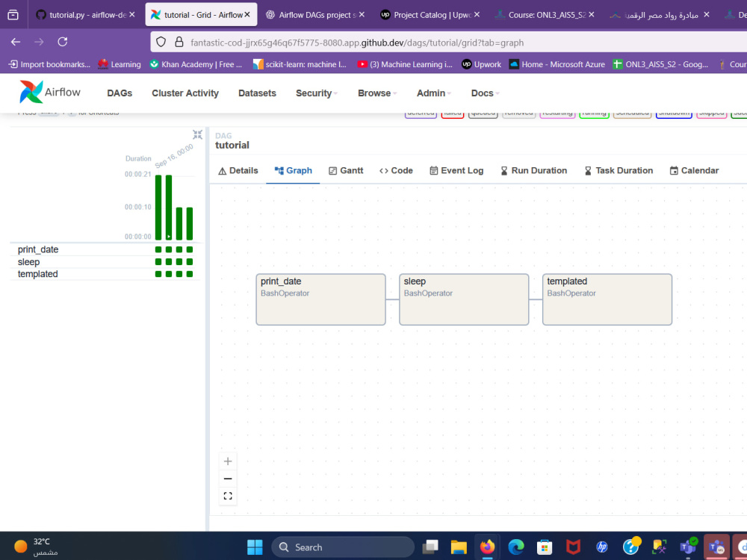
Task: Open scikit-learn bookmark
Action: pyautogui.click(x=300, y=64)
